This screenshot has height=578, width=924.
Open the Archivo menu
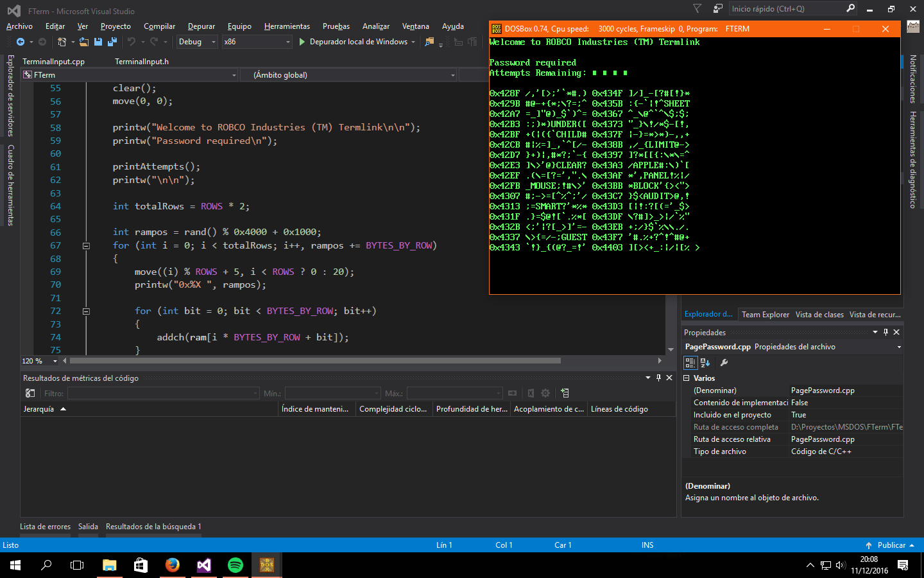19,26
